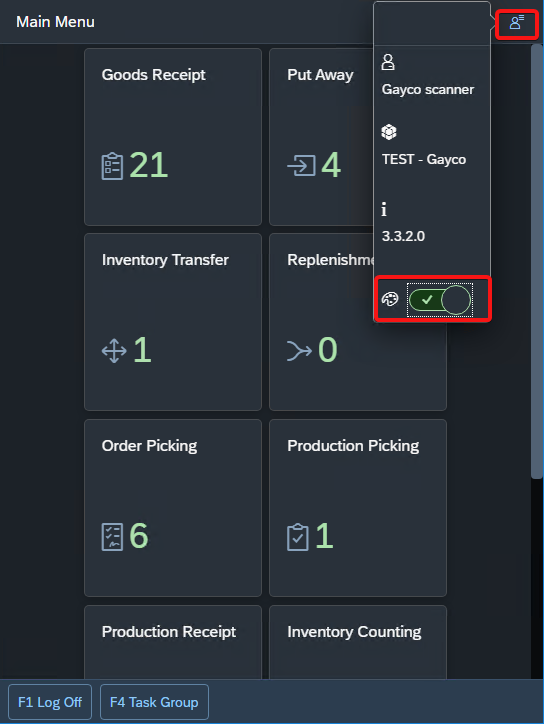
Task: Open the Inventory Counting tile
Action: click(x=358, y=642)
